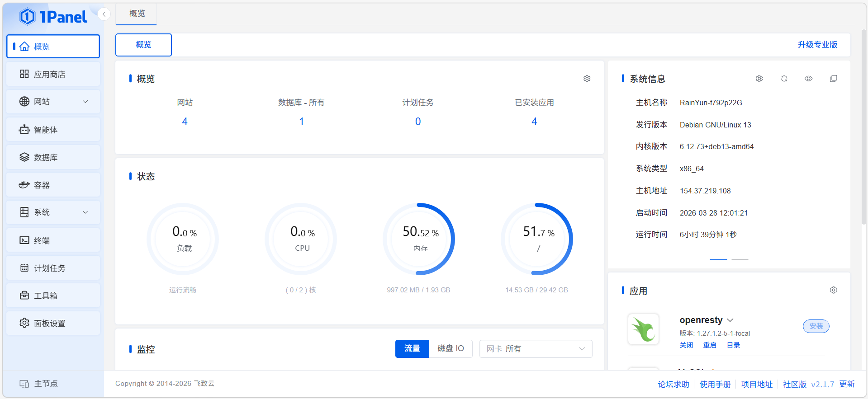Expand the openresty app dropdown arrow

tap(730, 320)
